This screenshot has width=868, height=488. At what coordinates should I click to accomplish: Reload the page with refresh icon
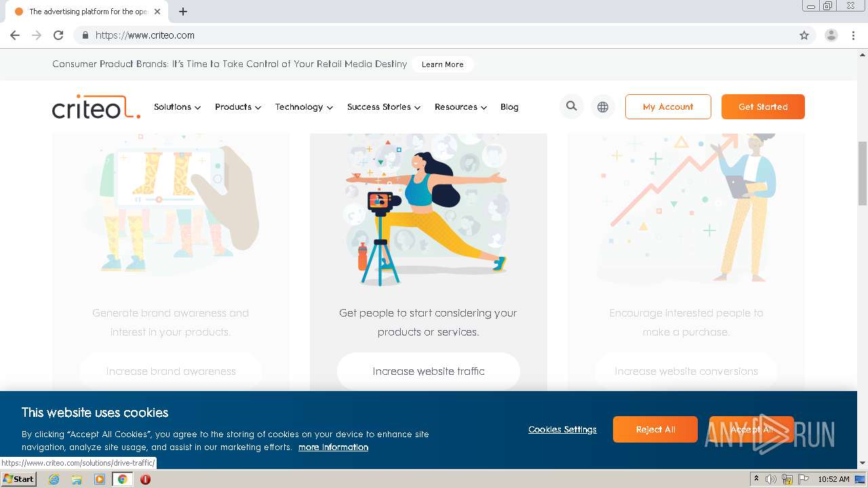pyautogui.click(x=58, y=35)
